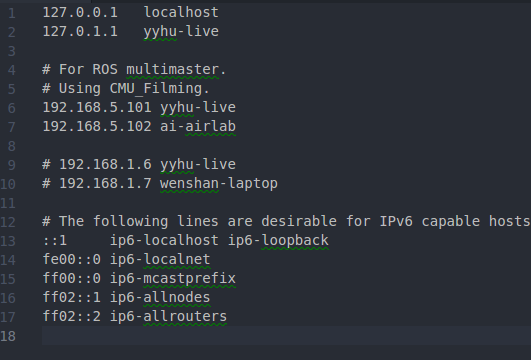Image resolution: width=531 pixels, height=360 pixels.
Task: Click the IP address 127.0.0.1
Action: coord(80,13)
